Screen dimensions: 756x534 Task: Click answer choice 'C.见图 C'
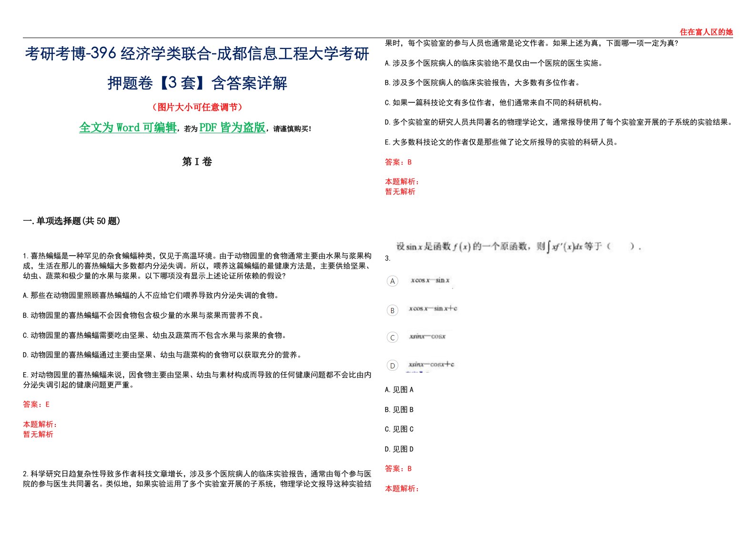[x=399, y=429]
